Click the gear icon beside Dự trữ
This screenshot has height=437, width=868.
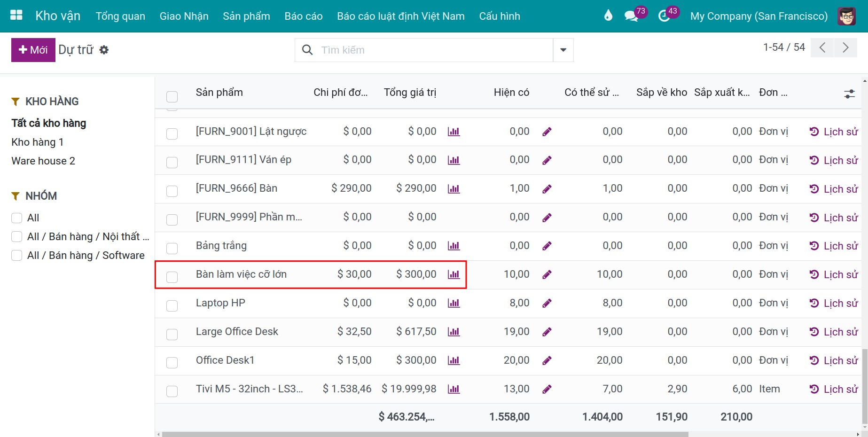point(104,50)
